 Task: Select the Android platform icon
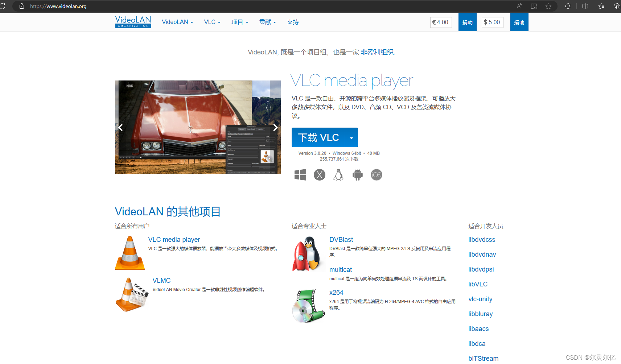(x=358, y=175)
